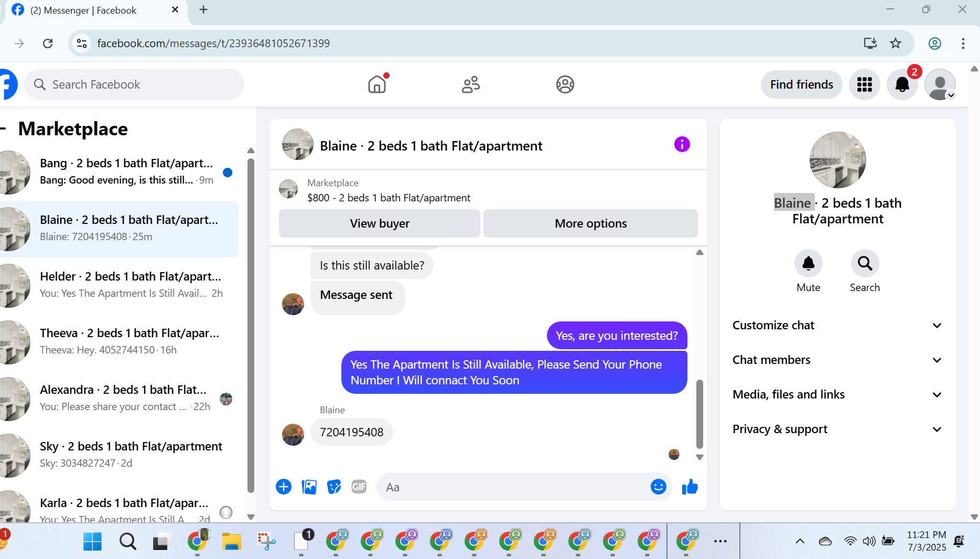Open the account profile avatar menu
The image size is (980, 559).
tap(940, 84)
